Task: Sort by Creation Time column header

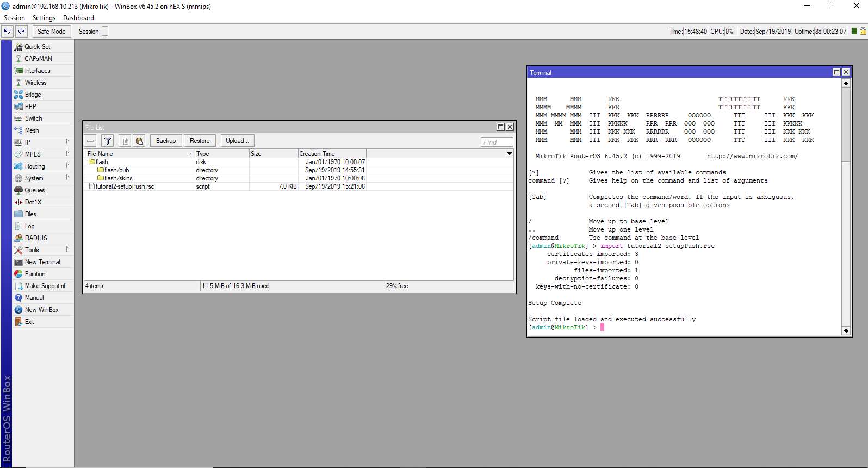Action: [x=332, y=154]
